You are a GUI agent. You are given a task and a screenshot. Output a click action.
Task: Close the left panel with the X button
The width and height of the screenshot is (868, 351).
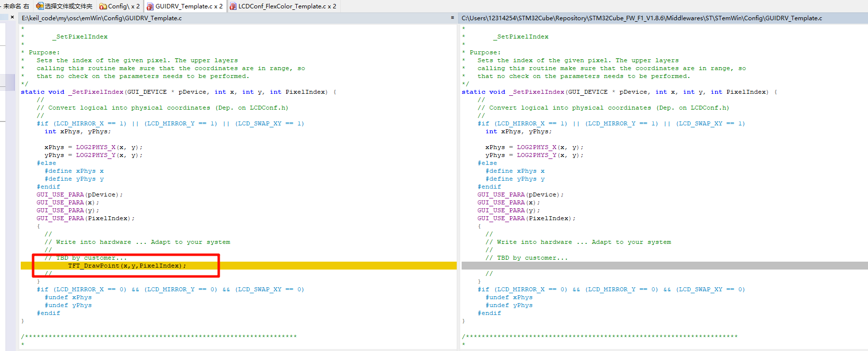pos(12,17)
